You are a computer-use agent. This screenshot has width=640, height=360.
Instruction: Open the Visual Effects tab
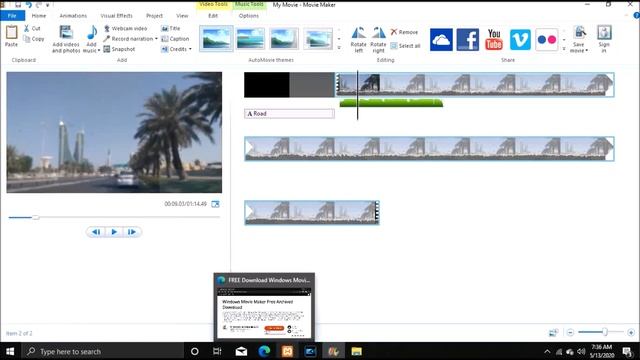click(x=116, y=16)
